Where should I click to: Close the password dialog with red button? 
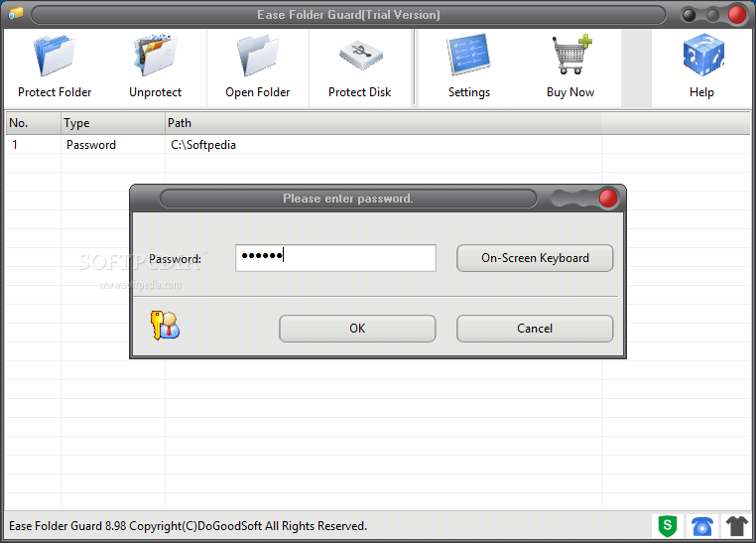pyautogui.click(x=608, y=199)
